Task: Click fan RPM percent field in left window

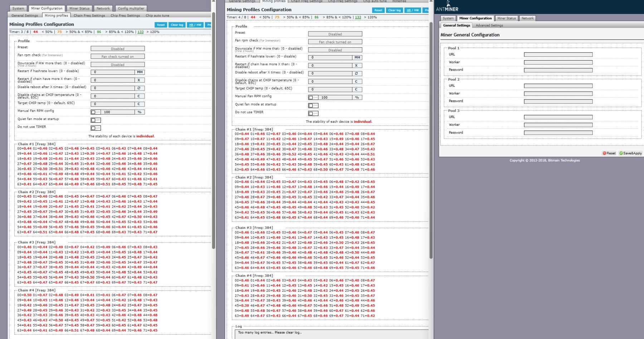Action: point(118,112)
